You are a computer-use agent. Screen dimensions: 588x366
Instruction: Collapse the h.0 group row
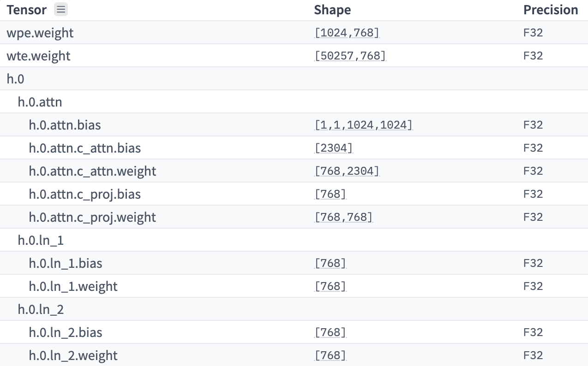pyautogui.click(x=15, y=78)
